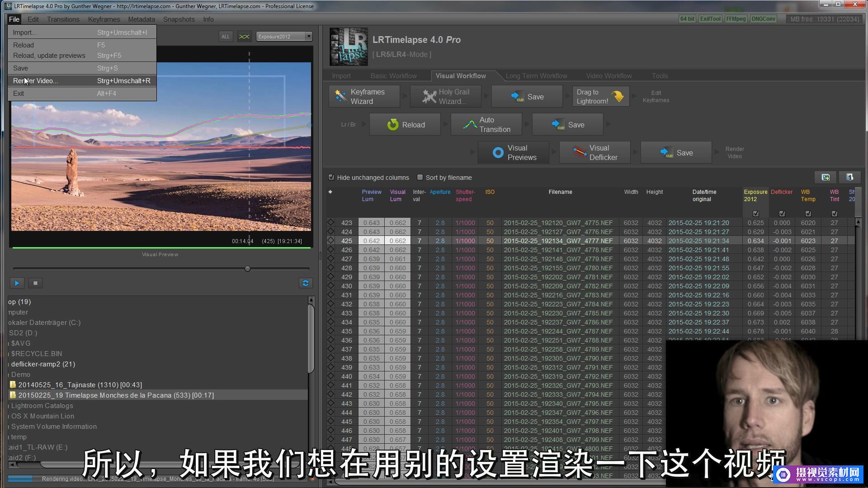Select Import from the File menu

82,33
